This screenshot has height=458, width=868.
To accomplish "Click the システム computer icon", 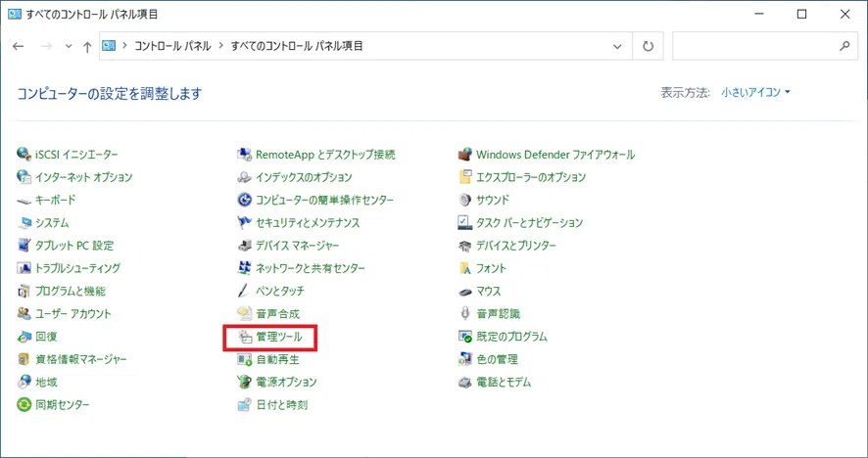I will click(x=24, y=223).
